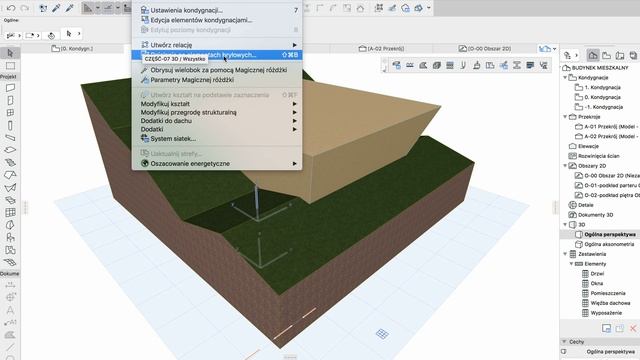Click the Publisher Sets icon in Navigator

pos(633,55)
